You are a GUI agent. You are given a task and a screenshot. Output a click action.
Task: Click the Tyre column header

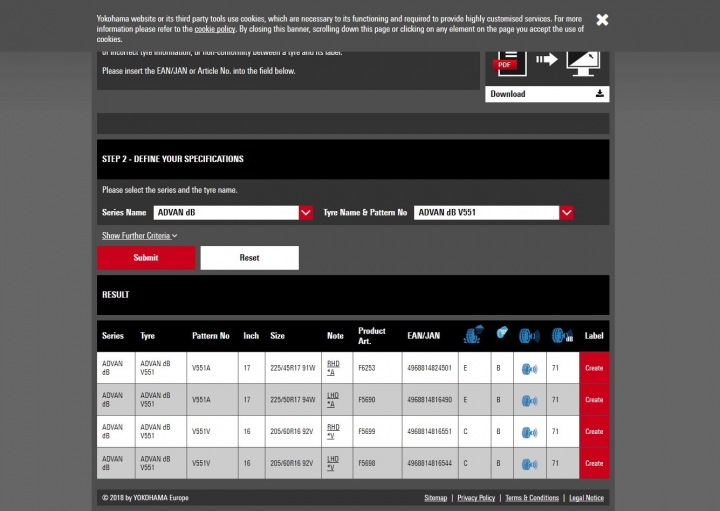click(147, 336)
